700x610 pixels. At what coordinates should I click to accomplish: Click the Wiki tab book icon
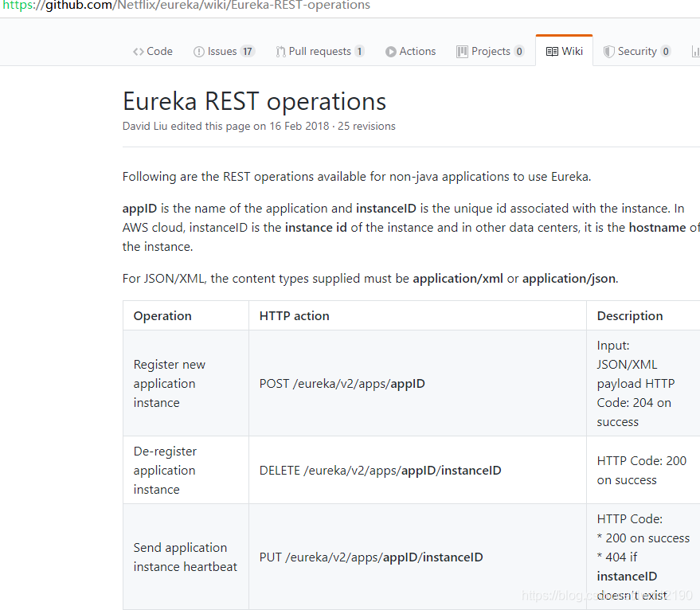(552, 52)
